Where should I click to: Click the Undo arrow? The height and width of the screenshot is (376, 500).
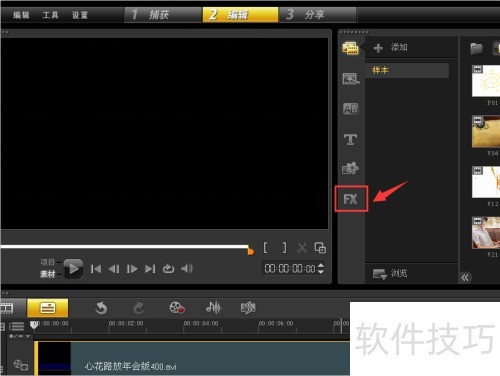coord(101,308)
